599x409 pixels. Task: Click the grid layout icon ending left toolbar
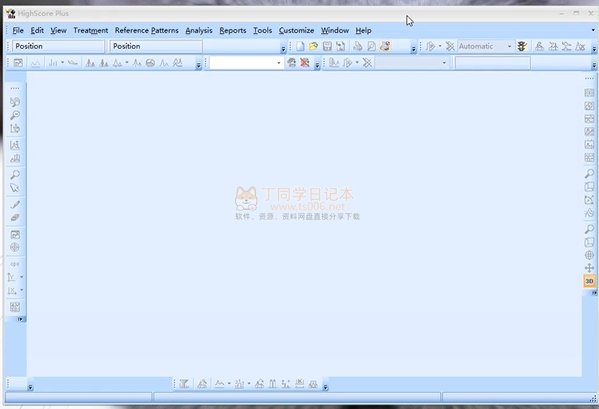[x=15, y=307]
